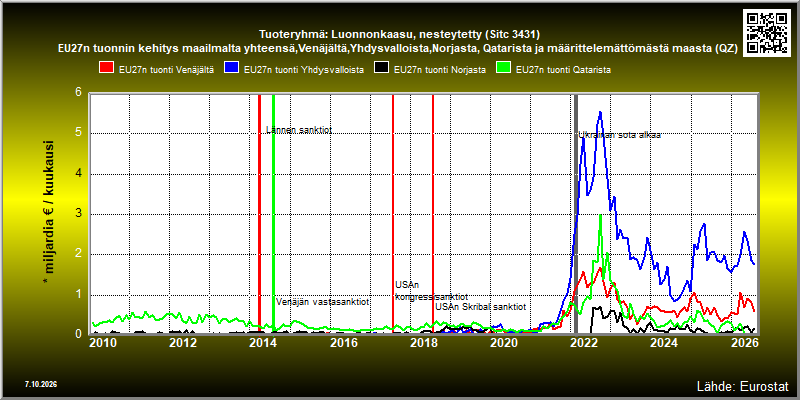Select the 'EU27n tuonti Yhdysvalloista' legend label
The height and width of the screenshot is (400, 800).
click(x=304, y=70)
